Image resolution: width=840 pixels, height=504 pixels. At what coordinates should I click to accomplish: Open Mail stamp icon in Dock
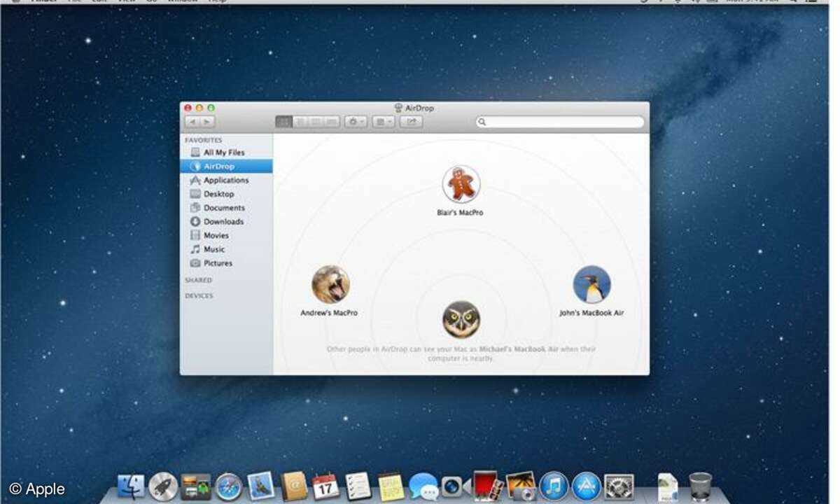click(x=260, y=486)
